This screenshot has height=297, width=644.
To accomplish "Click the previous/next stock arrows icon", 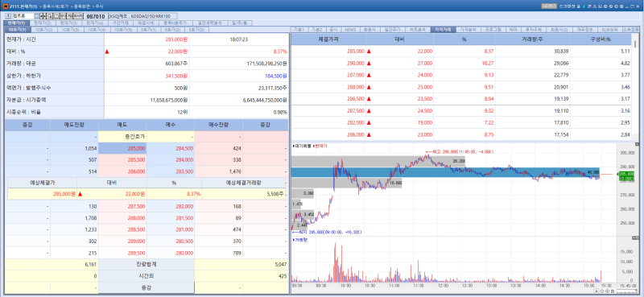I will (x=43, y=16).
